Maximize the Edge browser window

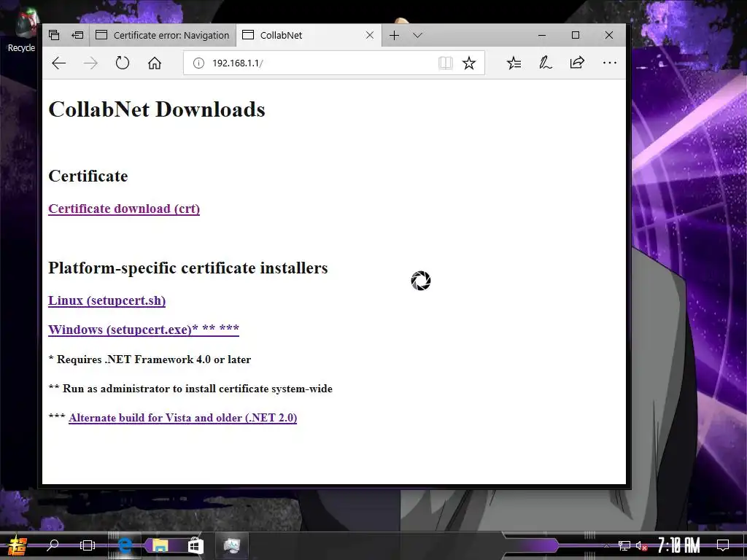point(576,35)
